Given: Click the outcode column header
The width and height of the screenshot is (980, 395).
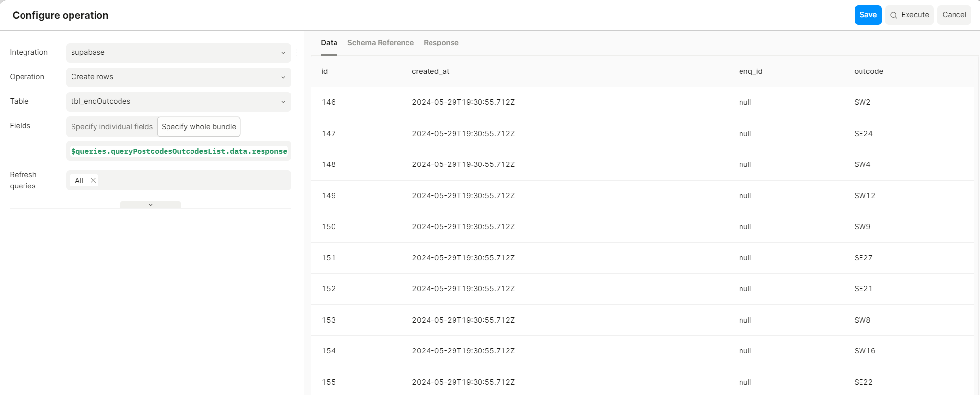Looking at the screenshot, I should 868,71.
